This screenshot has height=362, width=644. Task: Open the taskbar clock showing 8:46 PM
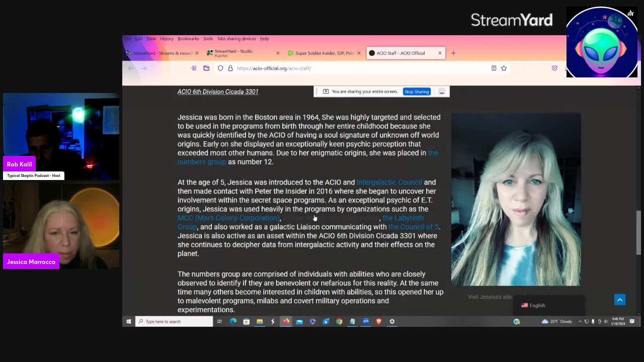(x=618, y=321)
